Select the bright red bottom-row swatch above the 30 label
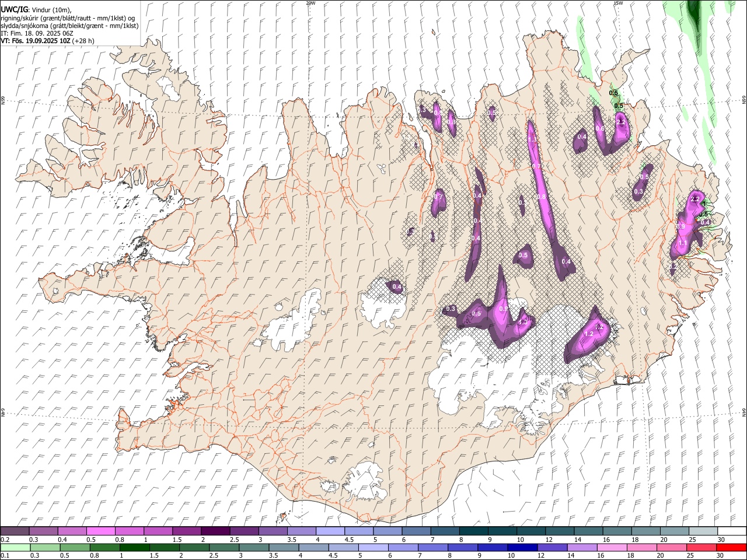747x560 pixels. pos(732,547)
